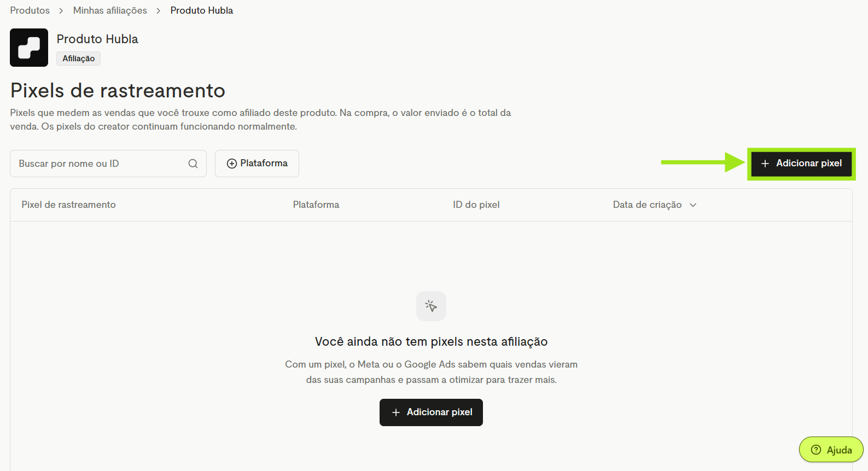The image size is (868, 471).
Task: Click the Adicionar pixel button below empty message
Action: (x=431, y=412)
